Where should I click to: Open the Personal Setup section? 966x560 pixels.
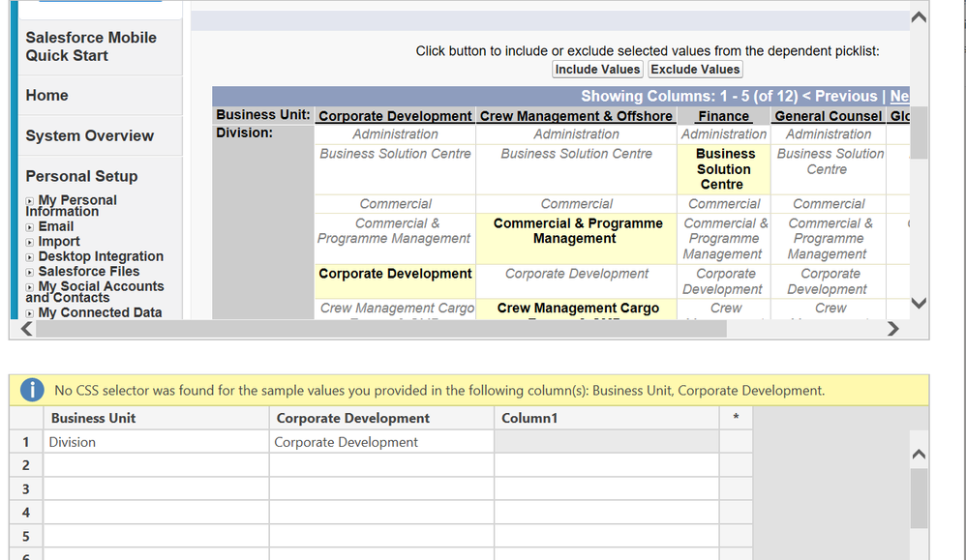click(x=81, y=177)
